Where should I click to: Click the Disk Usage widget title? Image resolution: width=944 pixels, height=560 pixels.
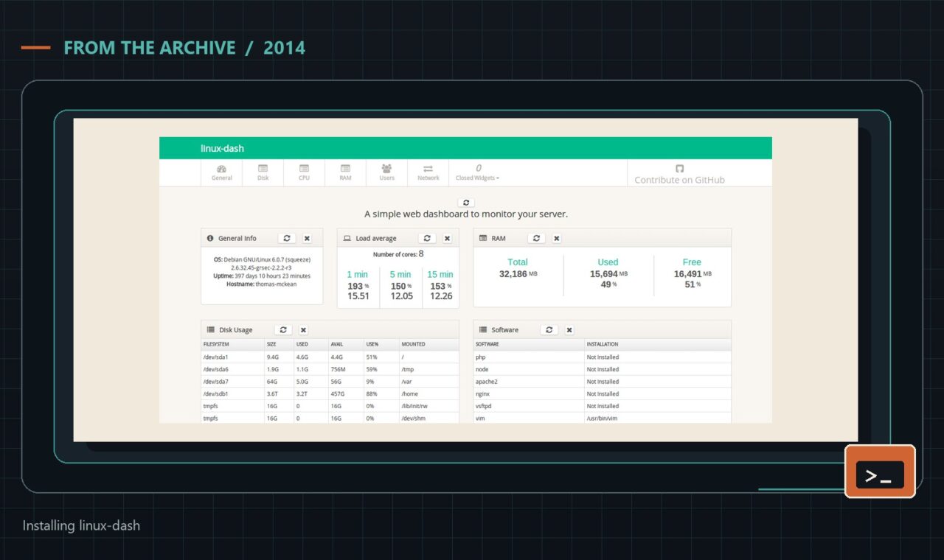[x=236, y=329]
